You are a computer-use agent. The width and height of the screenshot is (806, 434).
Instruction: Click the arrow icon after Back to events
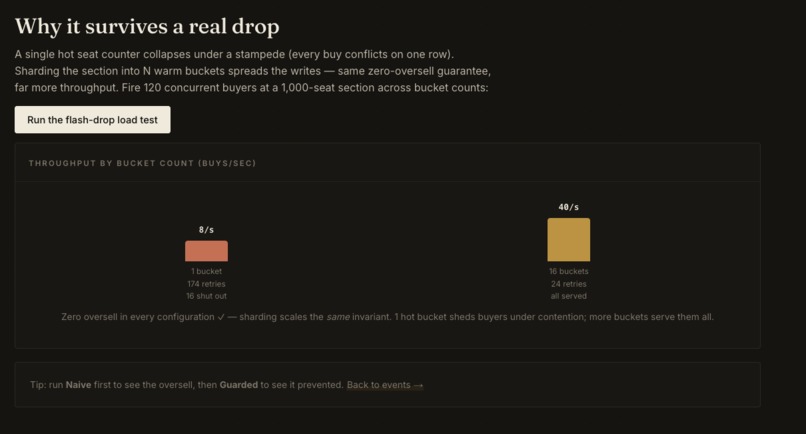[418, 385]
